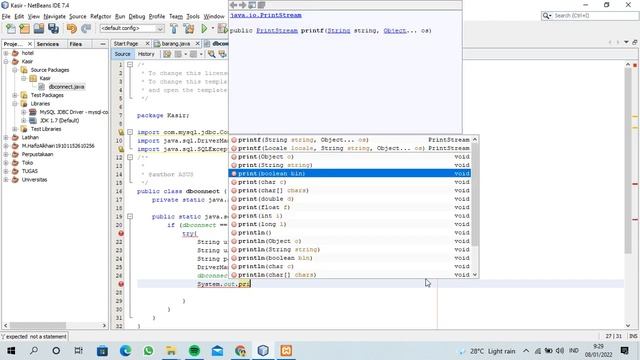Open javadoc in external browser icon
Viewport: 640px width, 360px height.
click(252, 5)
